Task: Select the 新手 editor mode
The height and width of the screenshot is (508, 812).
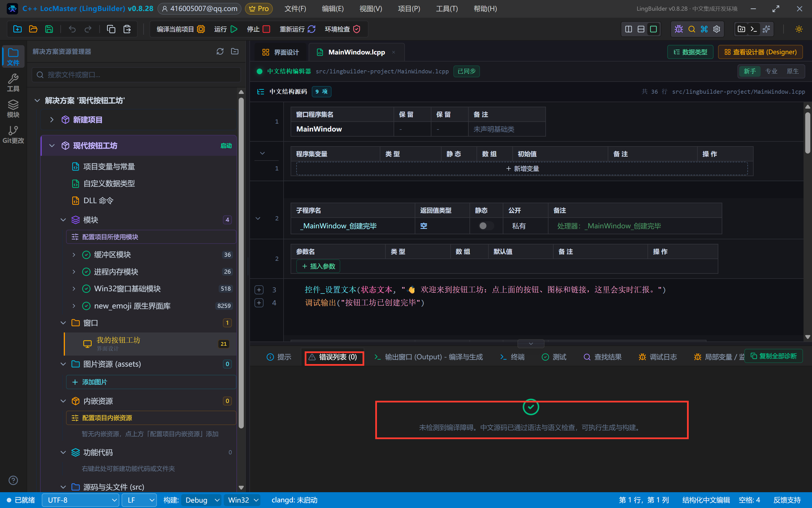Action: (x=750, y=71)
